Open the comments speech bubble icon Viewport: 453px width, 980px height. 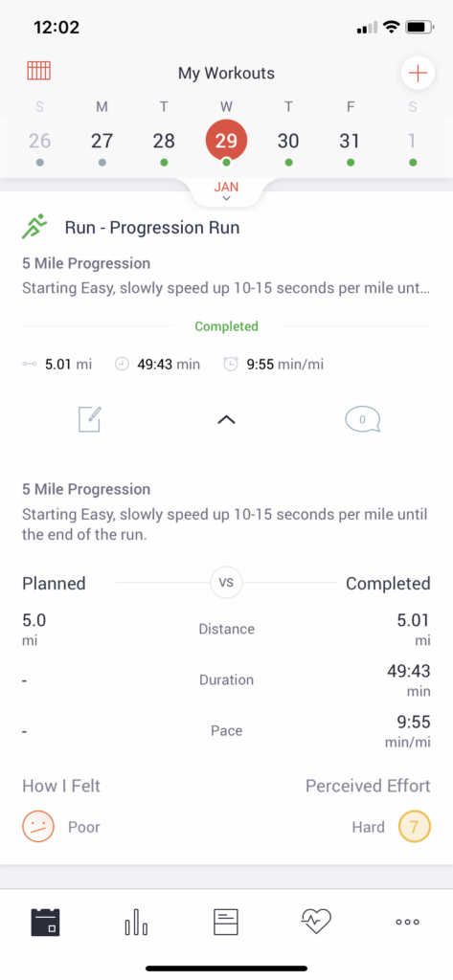click(x=362, y=420)
